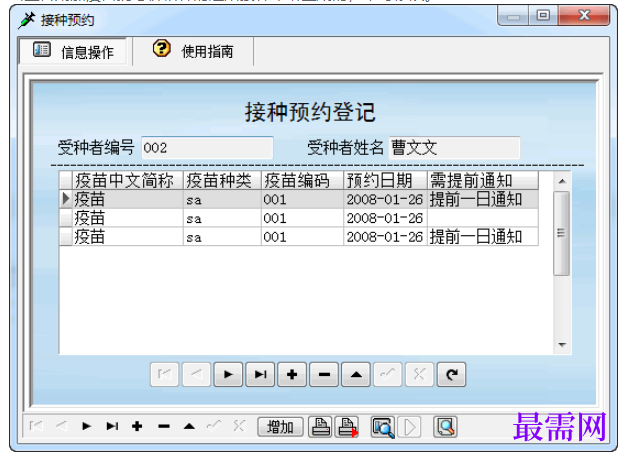Edit record using bottom toolbar up-triangle icon
This screenshot has width=625, height=458.
[189, 427]
